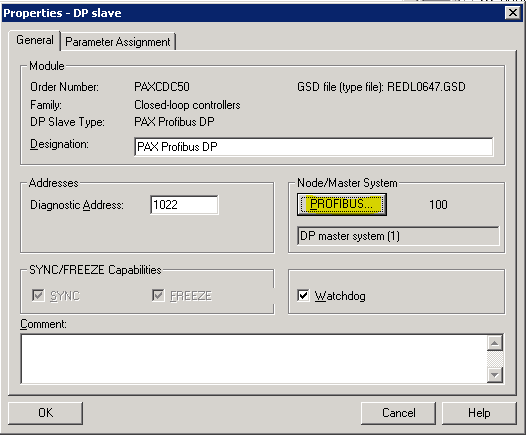This screenshot has width=526, height=435.
Task: Click the SYNC checkbox
Action: (x=38, y=295)
